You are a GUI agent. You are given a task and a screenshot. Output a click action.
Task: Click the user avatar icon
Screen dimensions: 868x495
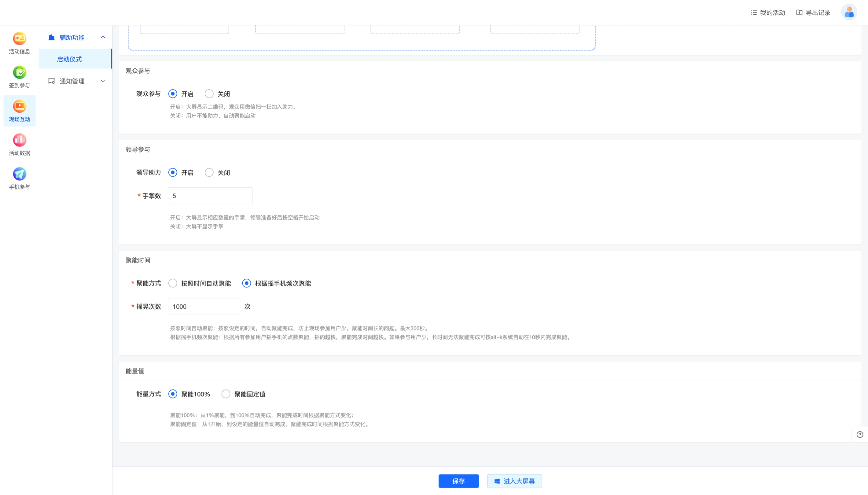(849, 12)
